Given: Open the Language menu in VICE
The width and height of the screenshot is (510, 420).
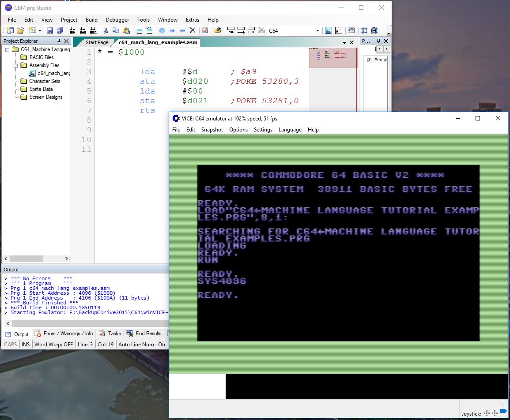Looking at the screenshot, I should (x=290, y=129).
